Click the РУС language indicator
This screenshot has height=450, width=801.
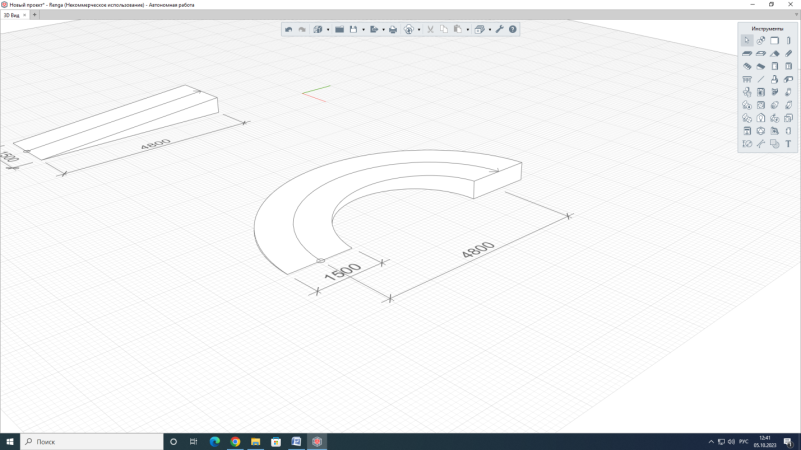[x=743, y=442]
